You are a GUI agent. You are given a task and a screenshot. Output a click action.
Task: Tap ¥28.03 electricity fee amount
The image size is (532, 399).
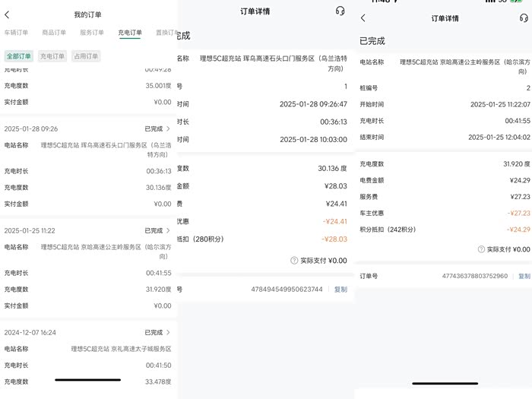click(x=336, y=186)
